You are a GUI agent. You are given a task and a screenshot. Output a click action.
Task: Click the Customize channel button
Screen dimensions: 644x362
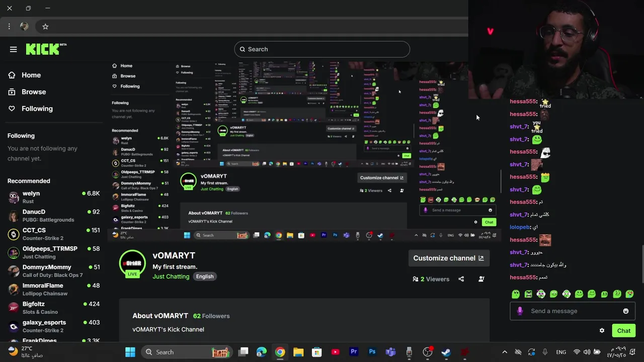point(448,258)
